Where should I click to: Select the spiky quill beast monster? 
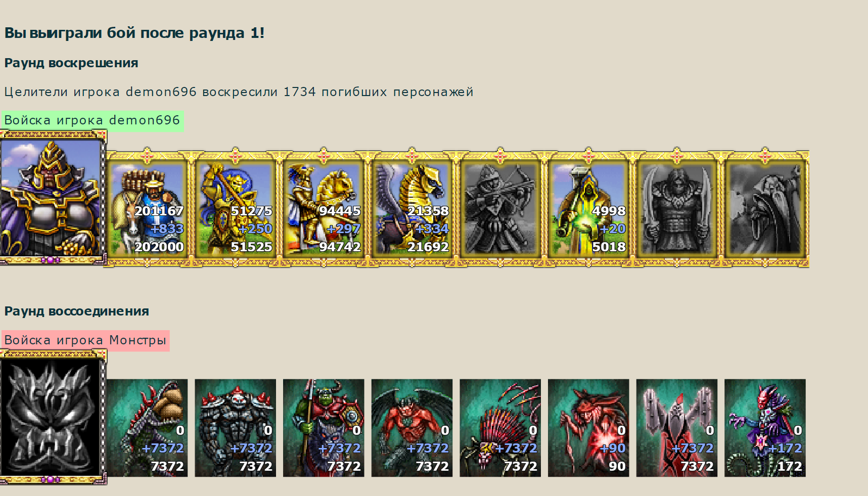tap(500, 428)
